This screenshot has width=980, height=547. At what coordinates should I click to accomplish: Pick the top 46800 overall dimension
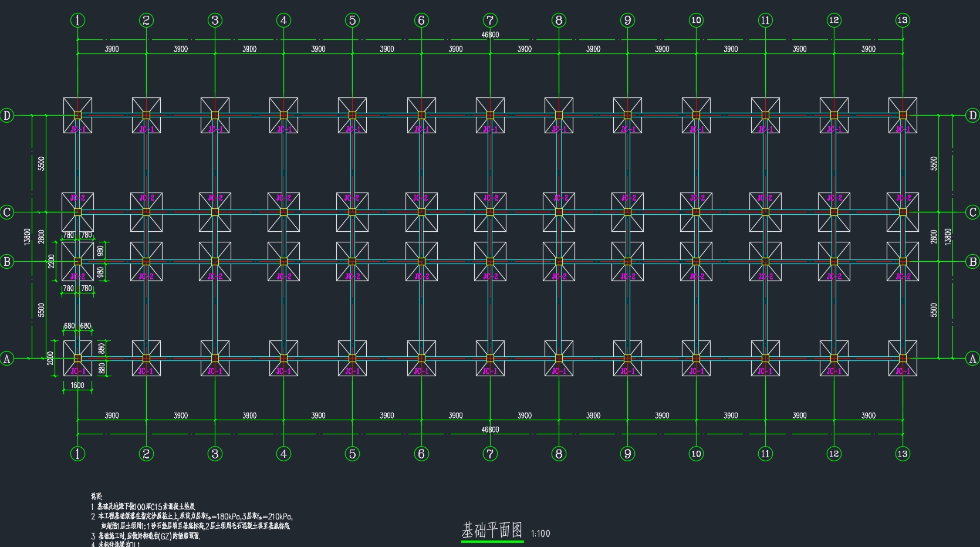click(490, 35)
